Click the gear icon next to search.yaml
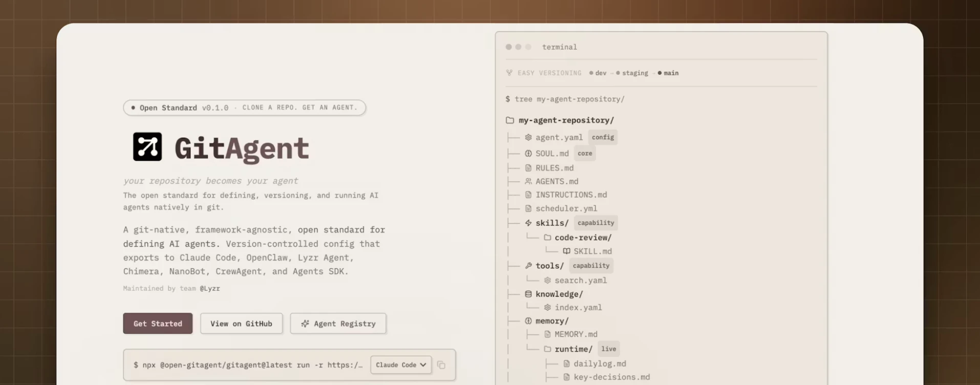The width and height of the screenshot is (980, 385). (x=547, y=281)
